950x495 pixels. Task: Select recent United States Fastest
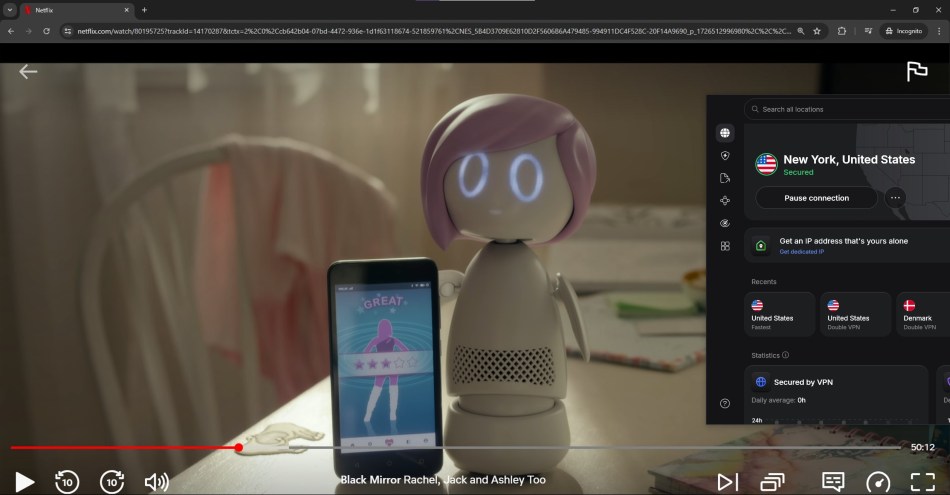pos(779,314)
